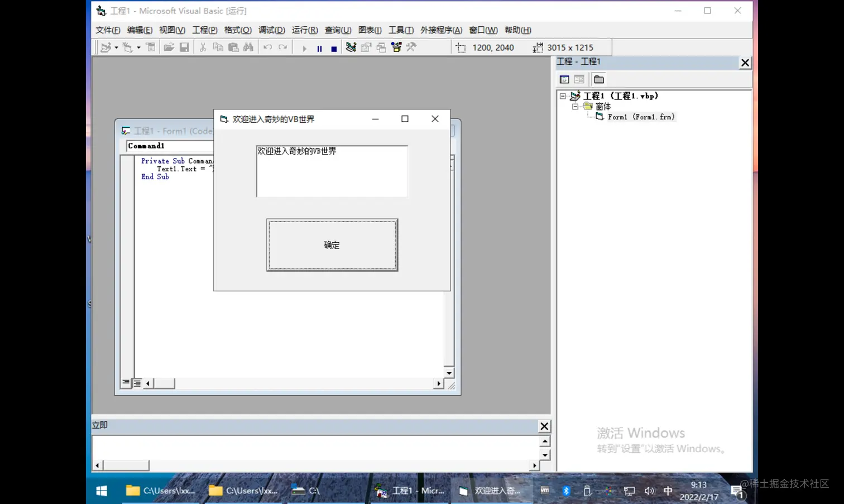Open the Object Browser toolbar icon

tap(396, 47)
